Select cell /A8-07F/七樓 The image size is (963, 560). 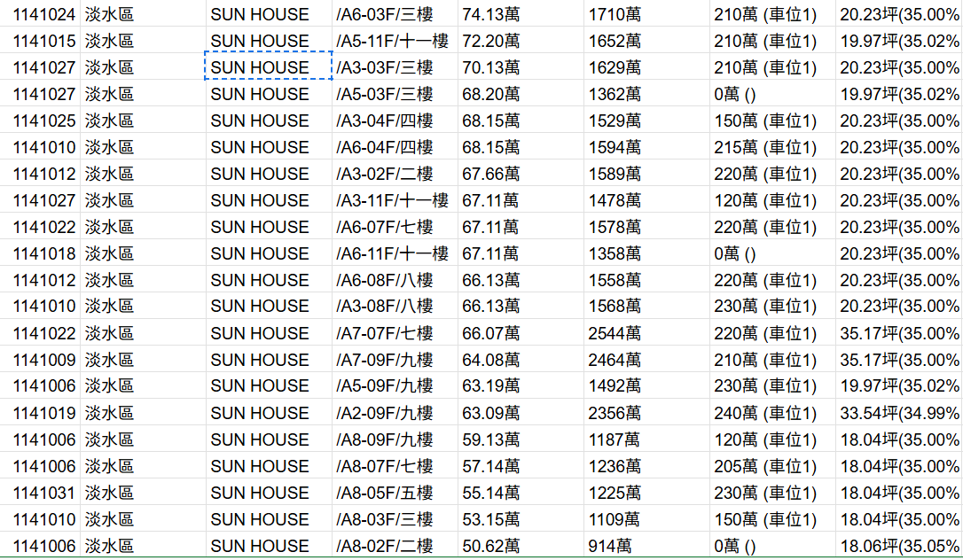tap(395, 465)
